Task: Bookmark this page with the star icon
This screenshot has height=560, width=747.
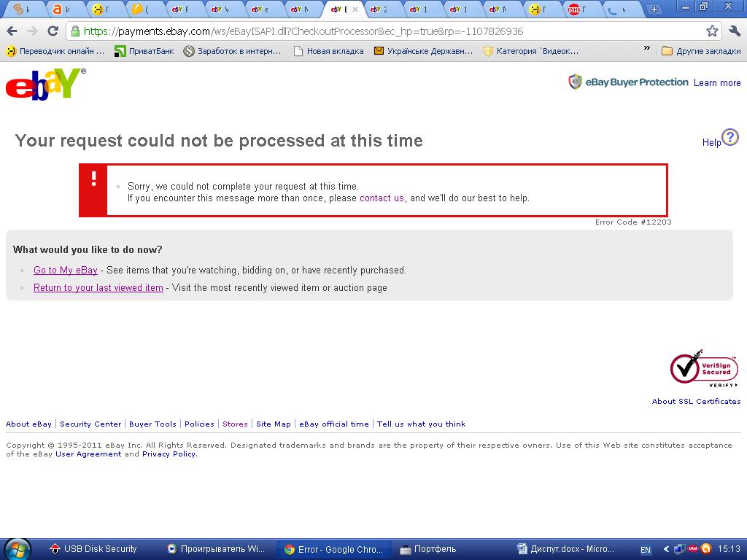Action: [712, 31]
